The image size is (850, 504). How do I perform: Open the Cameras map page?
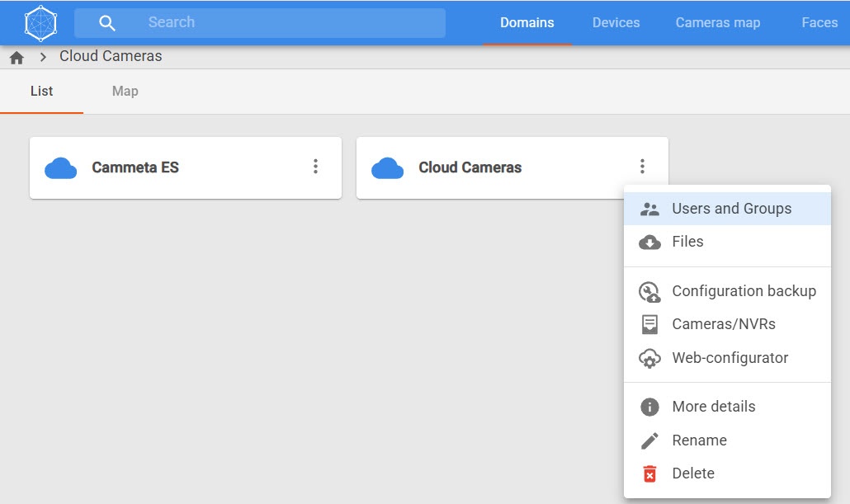click(717, 23)
